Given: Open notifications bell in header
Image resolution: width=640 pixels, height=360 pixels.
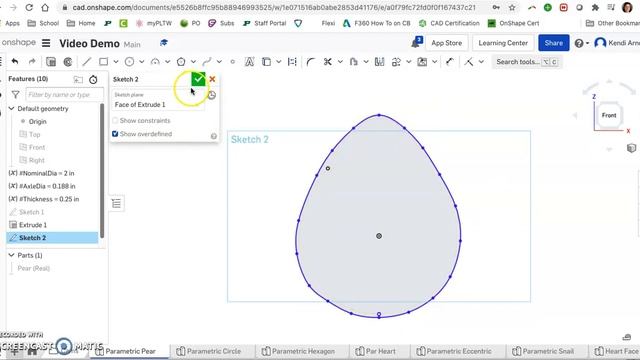Looking at the screenshot, I should pos(416,42).
